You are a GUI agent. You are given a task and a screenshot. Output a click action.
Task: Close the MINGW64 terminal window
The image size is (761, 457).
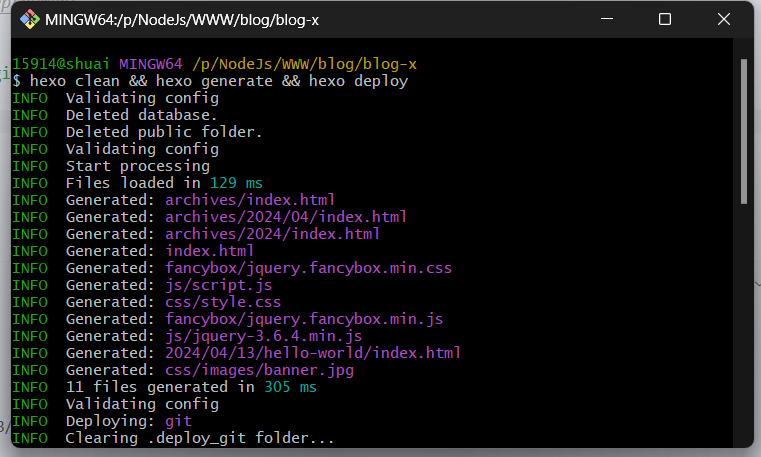coord(722,20)
